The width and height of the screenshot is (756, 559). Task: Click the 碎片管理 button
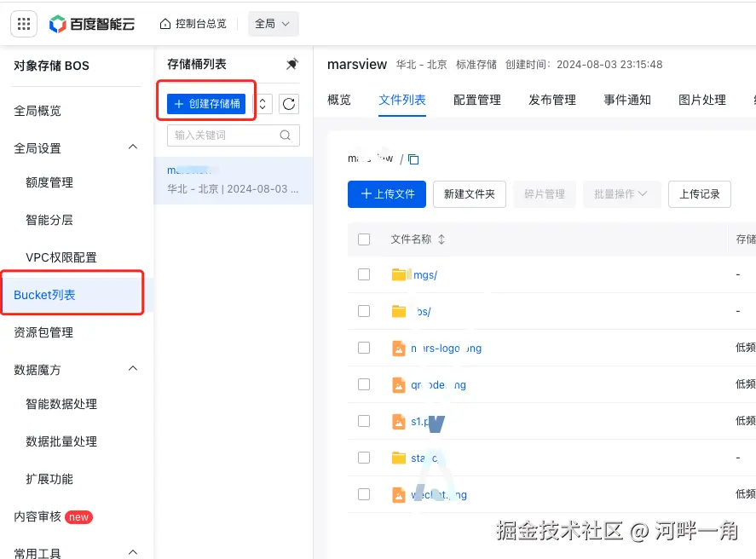click(545, 194)
